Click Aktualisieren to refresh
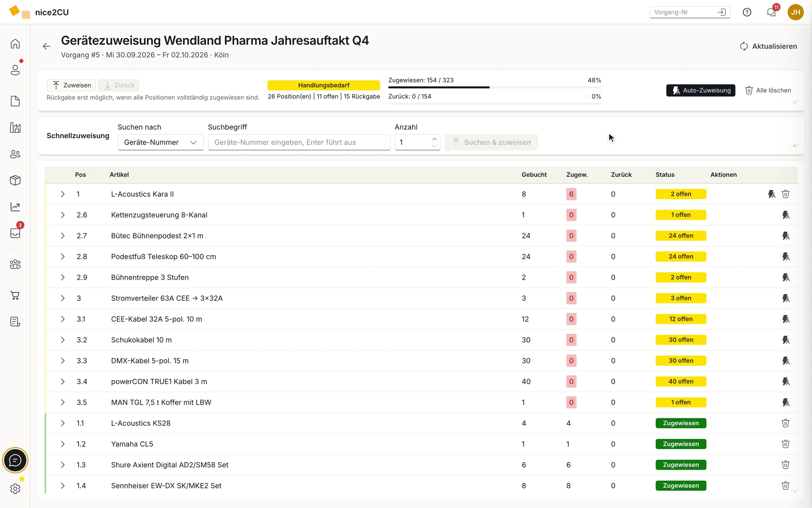The width and height of the screenshot is (812, 508). [x=769, y=46]
